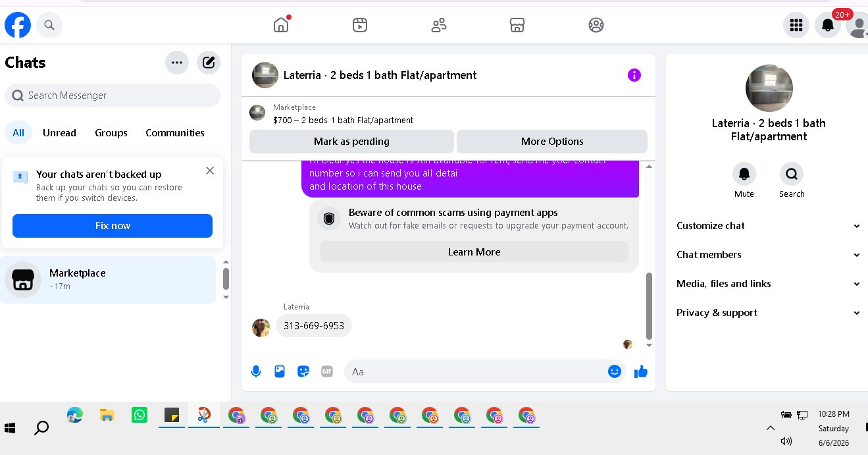Click the chat list scrollbar thumb
Screen dimensions: 868x455
(x=226, y=279)
